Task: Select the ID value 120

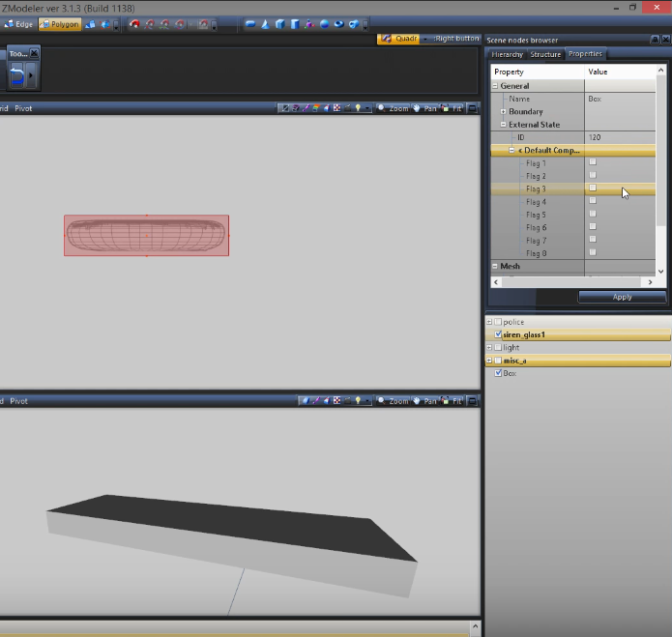Action: point(620,137)
